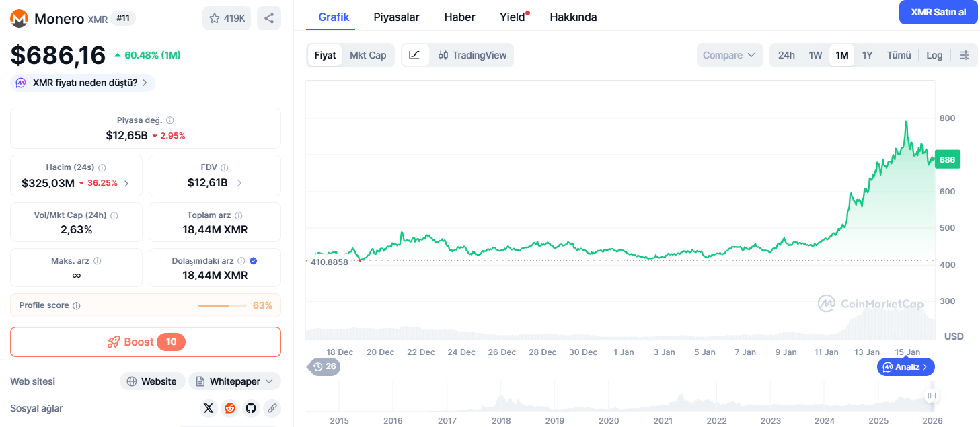Open the info icon next to FDV
This screenshot has width=980, height=427.
(225, 167)
